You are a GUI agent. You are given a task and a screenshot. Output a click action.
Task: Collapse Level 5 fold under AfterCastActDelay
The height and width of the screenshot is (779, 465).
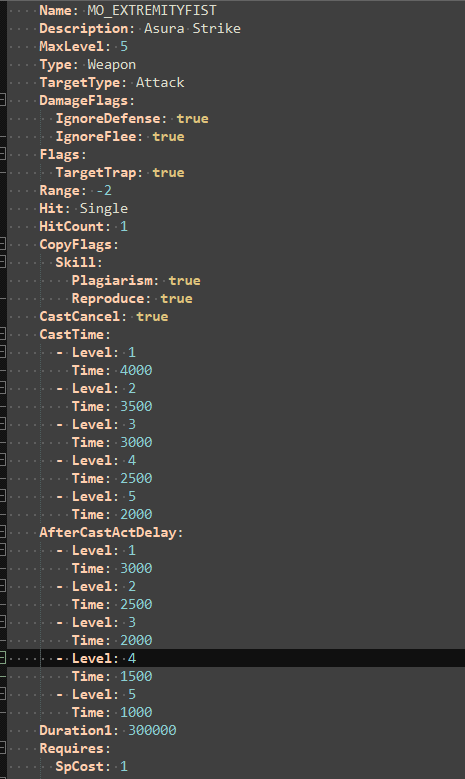[x=2, y=694]
